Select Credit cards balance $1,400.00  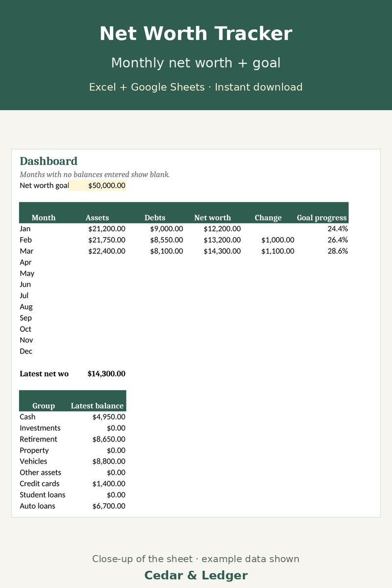coord(109,484)
